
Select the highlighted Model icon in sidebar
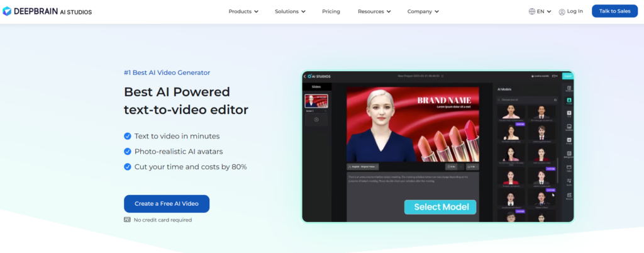569,101
